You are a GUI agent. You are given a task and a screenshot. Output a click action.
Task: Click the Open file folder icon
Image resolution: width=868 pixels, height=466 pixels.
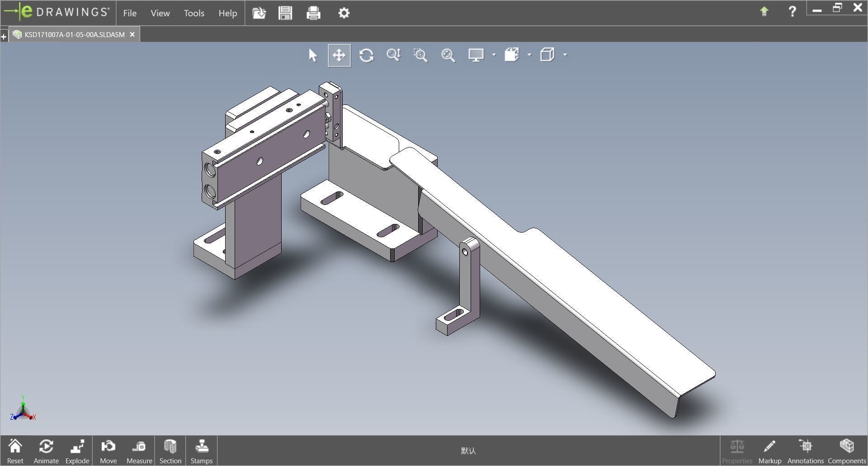tap(259, 13)
